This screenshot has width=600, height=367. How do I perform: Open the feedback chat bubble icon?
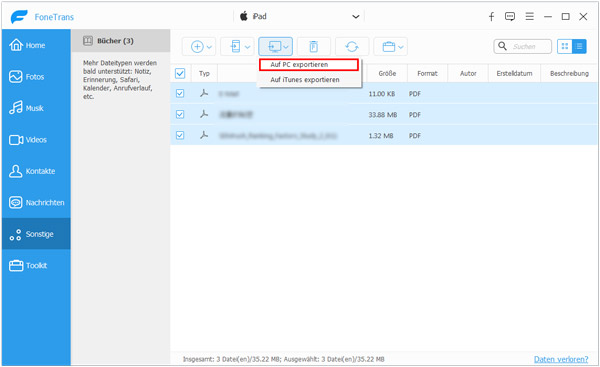(510, 16)
